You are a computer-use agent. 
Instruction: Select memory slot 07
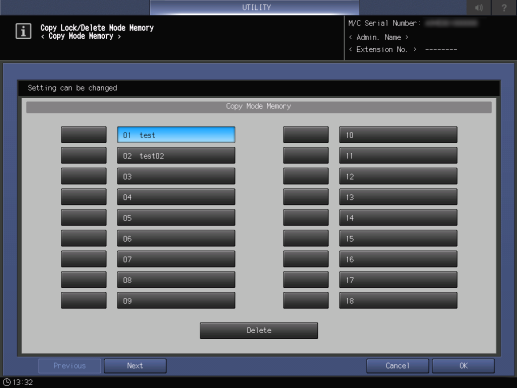pyautogui.click(x=176, y=259)
